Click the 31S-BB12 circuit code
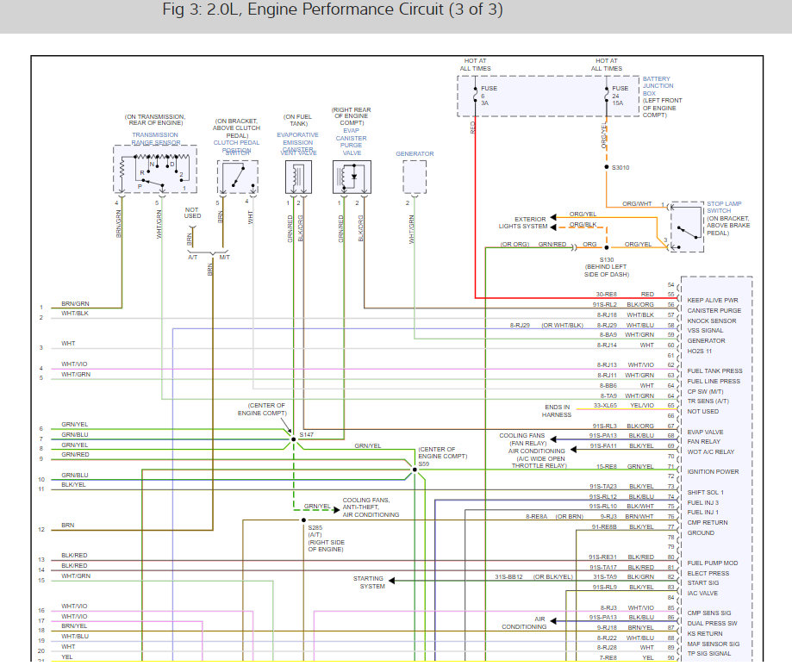Screen dimensions: 792x672 (508, 576)
